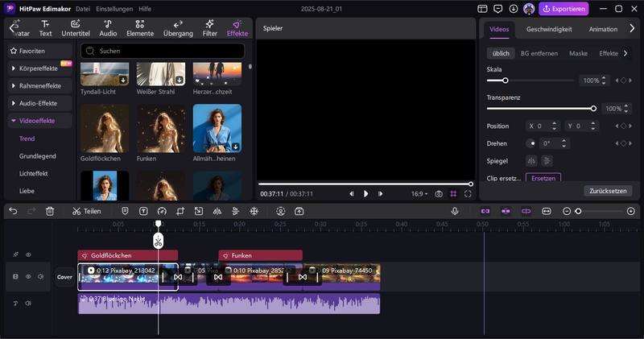The height and width of the screenshot is (339, 644).
Task: Click the Position X input field
Action: coord(541,126)
